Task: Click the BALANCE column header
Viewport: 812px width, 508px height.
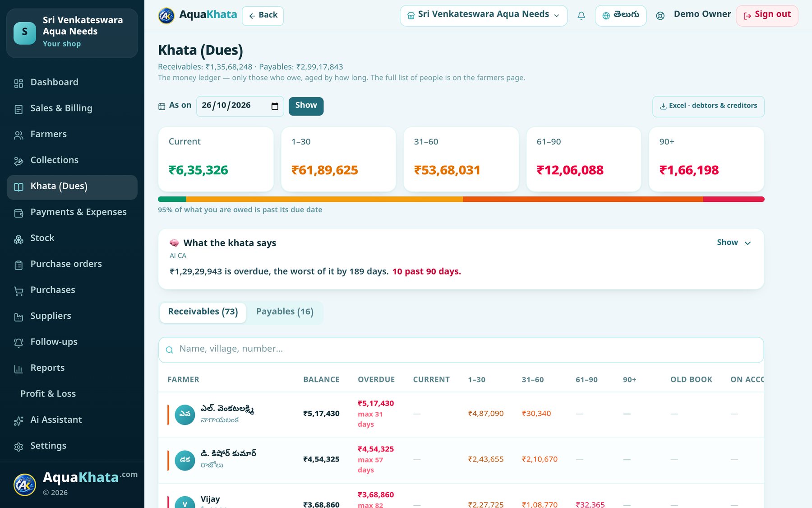Action: 321,380
